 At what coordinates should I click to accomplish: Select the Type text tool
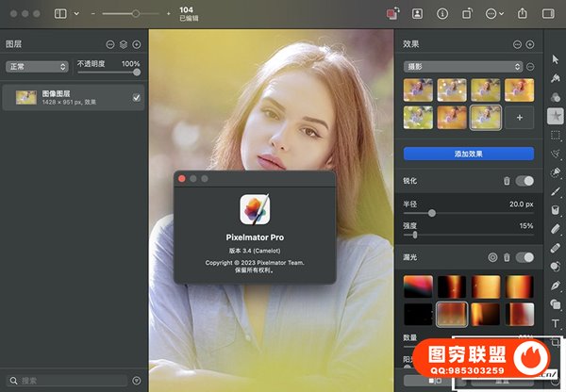point(556,323)
